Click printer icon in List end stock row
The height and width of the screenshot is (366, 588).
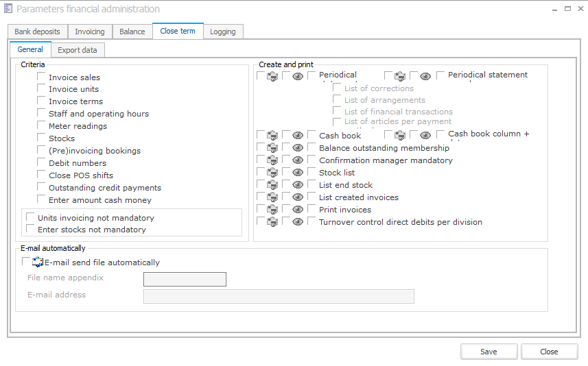point(272,184)
